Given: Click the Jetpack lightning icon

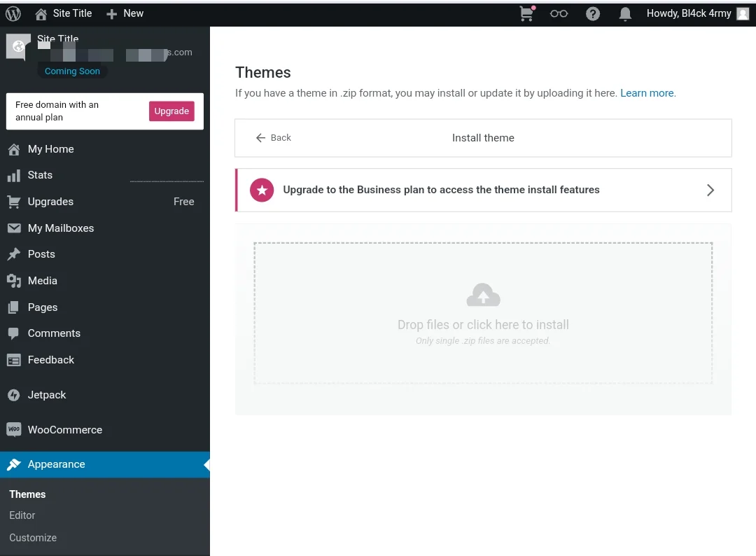Looking at the screenshot, I should pyautogui.click(x=14, y=396).
